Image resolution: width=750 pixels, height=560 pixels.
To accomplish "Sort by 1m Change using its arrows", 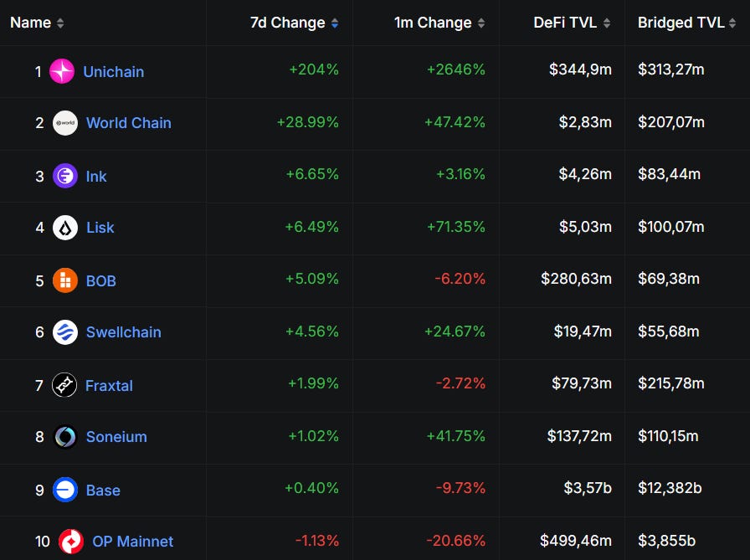I will click(481, 23).
